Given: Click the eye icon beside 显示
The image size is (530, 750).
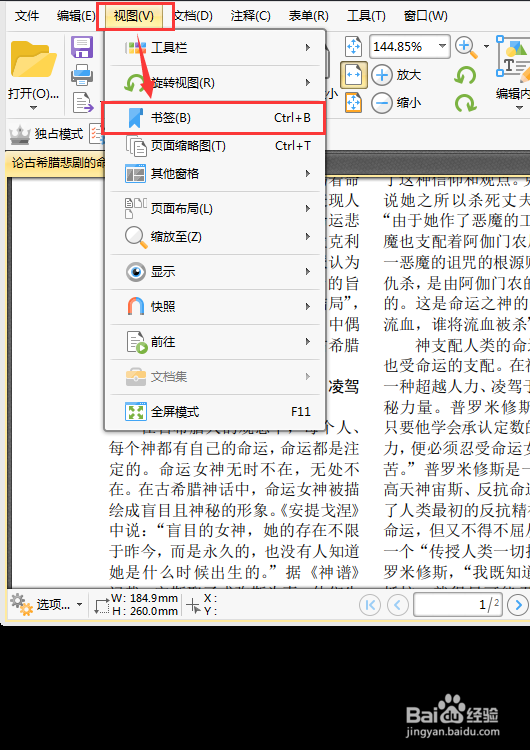Looking at the screenshot, I should pos(136,272).
